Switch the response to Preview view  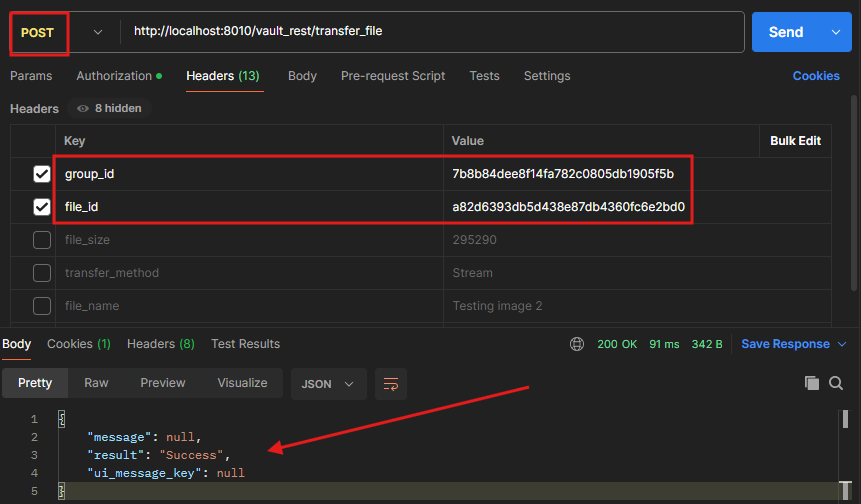[x=163, y=383]
